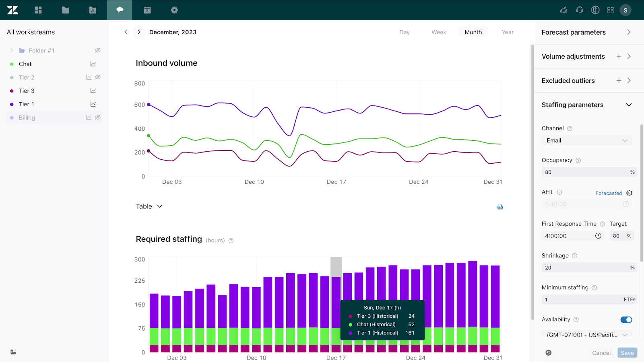This screenshot has width=644, height=362.
Task: Open the Forecast cloud icon in top navigation
Action: [x=119, y=10]
